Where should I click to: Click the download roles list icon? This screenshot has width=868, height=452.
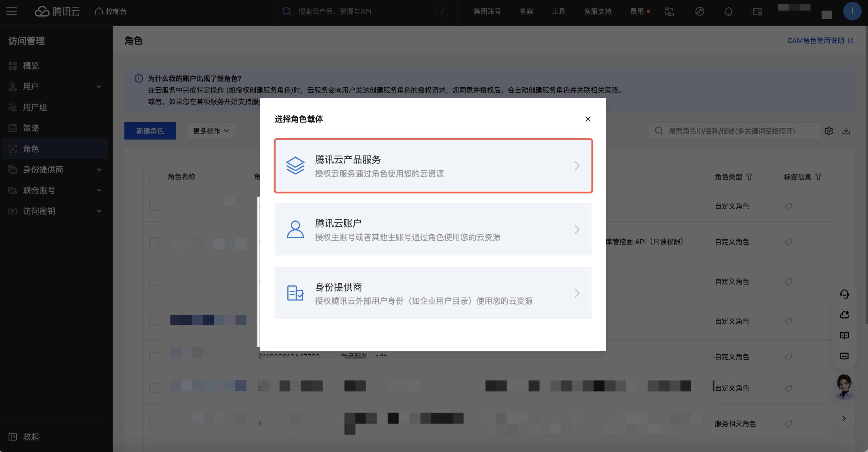(x=846, y=131)
